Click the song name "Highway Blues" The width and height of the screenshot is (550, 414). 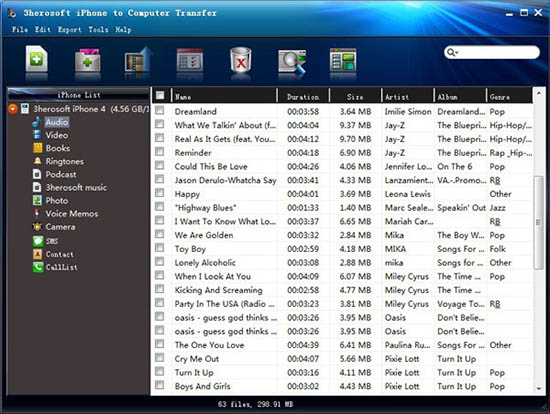pos(205,208)
